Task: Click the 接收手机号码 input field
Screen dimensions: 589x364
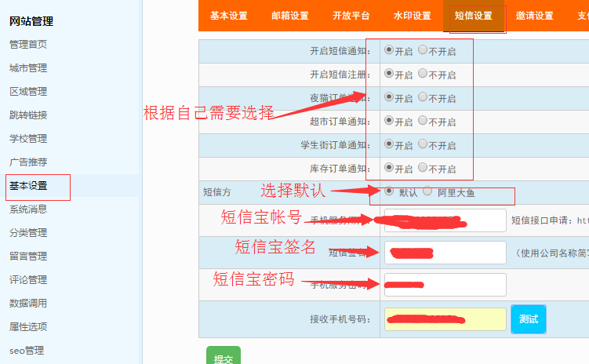Action: click(445, 319)
